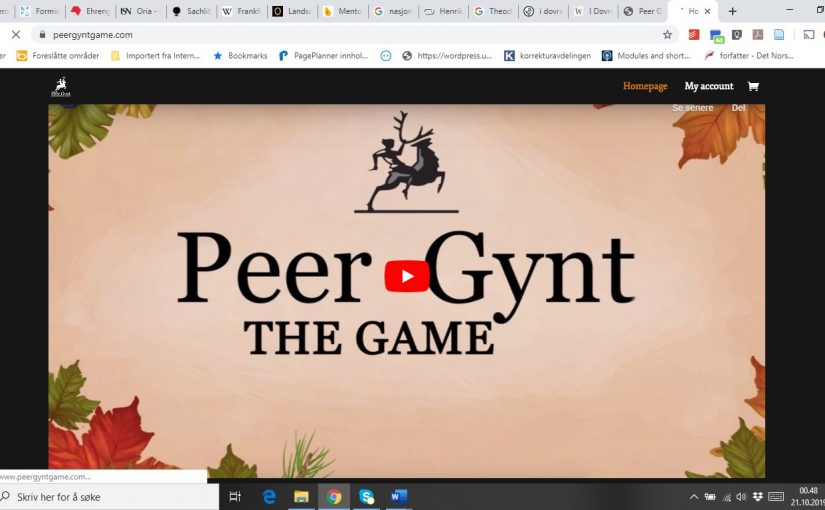This screenshot has width=825, height=510.
Task: Open Skype from taskbar
Action: click(x=366, y=496)
